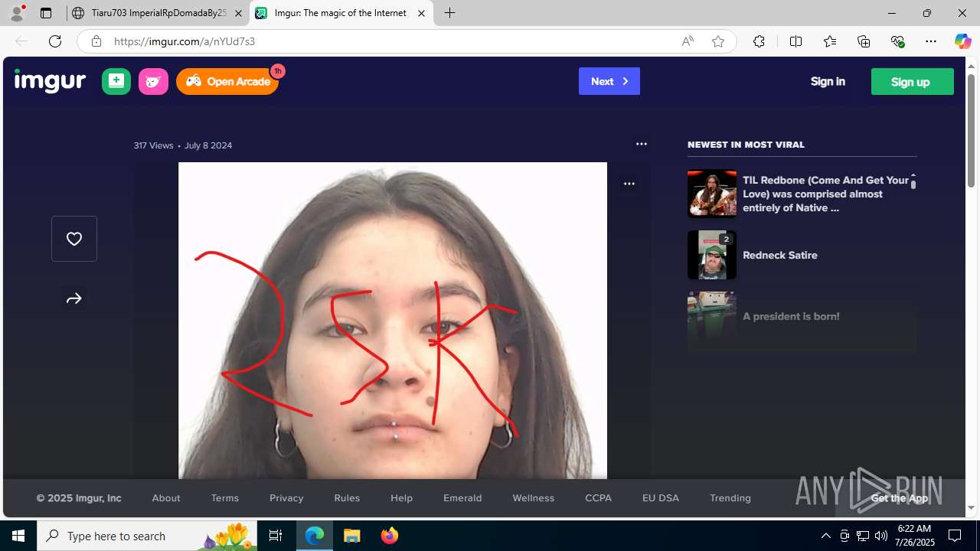Image resolution: width=980 pixels, height=551 pixels.
Task: Add page to favorites star icon
Action: point(718,41)
